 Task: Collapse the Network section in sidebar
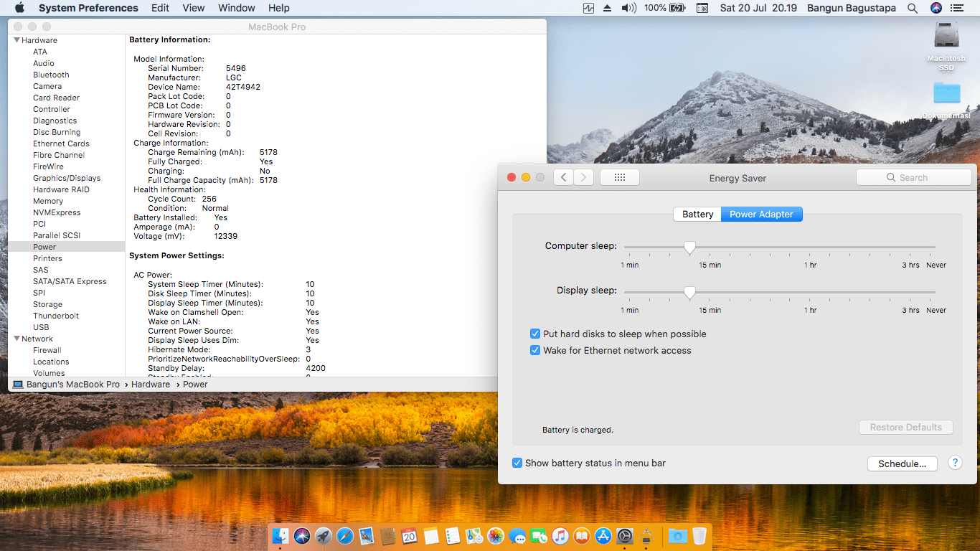pyautogui.click(x=17, y=339)
